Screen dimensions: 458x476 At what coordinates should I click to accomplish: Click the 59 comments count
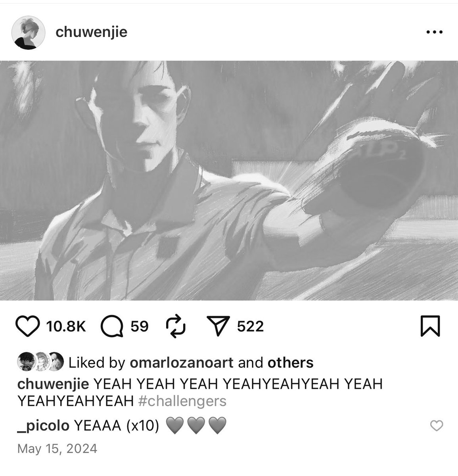[139, 327]
